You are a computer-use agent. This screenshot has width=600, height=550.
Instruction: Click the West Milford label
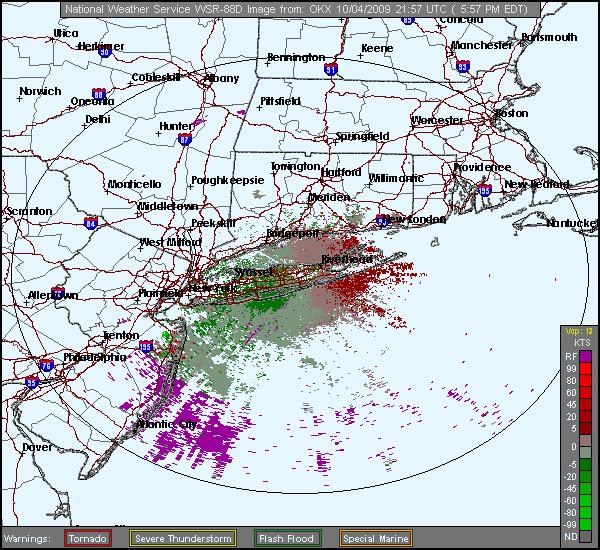point(170,242)
